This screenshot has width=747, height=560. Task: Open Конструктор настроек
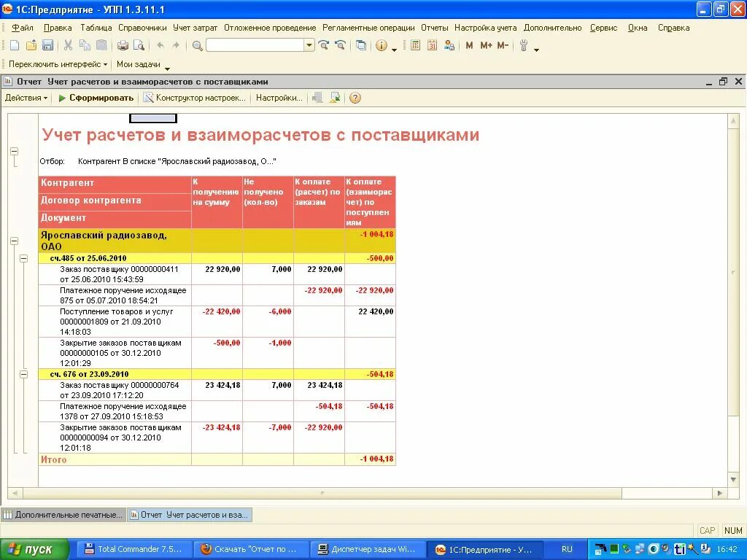(x=194, y=98)
